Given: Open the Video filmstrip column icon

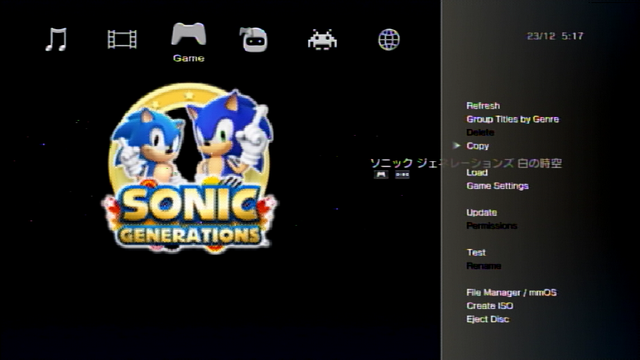Looking at the screenshot, I should coord(122,39).
